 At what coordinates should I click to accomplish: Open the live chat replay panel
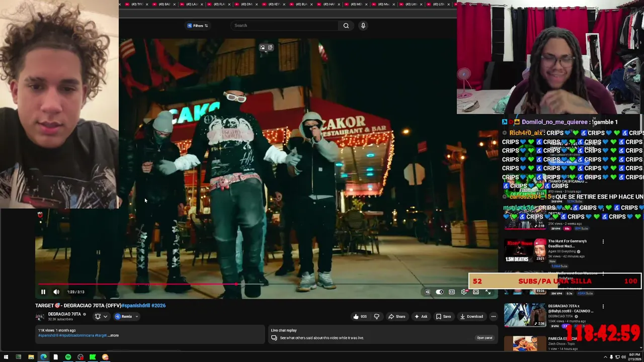(x=484, y=338)
